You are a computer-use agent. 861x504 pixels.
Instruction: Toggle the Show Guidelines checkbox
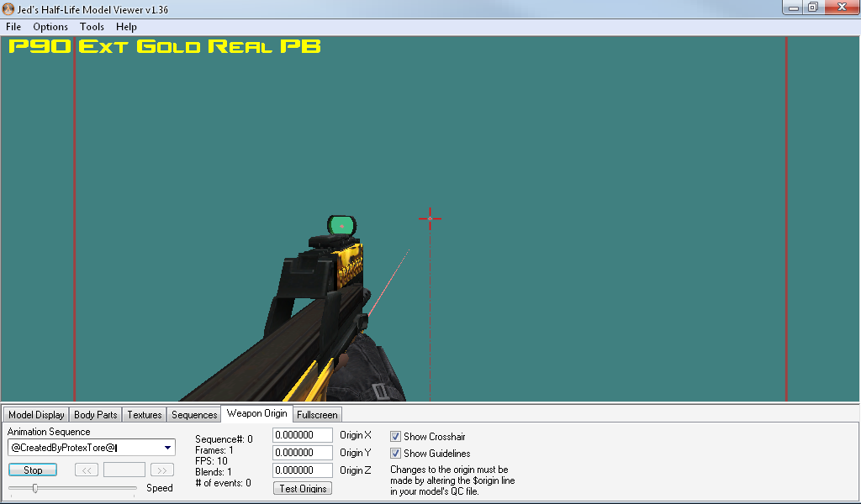pos(395,454)
